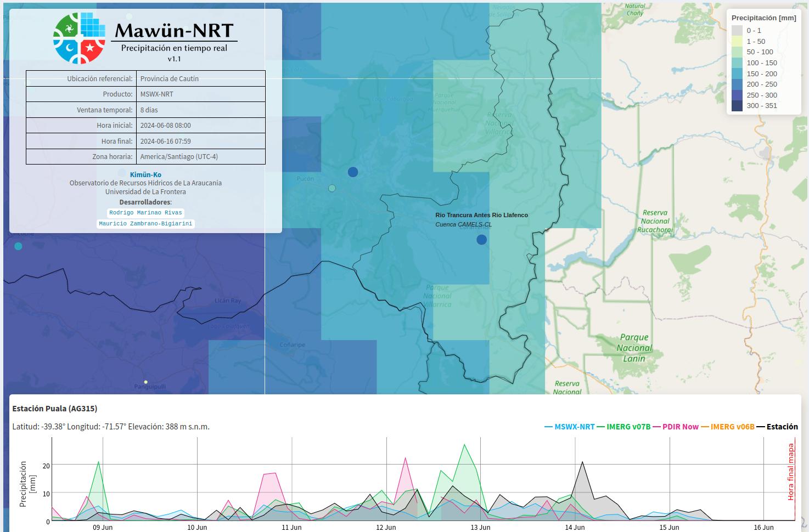This screenshot has width=809, height=532.
Task: Click developer name Rodrigo Marinao Rivas
Action: click(x=145, y=213)
